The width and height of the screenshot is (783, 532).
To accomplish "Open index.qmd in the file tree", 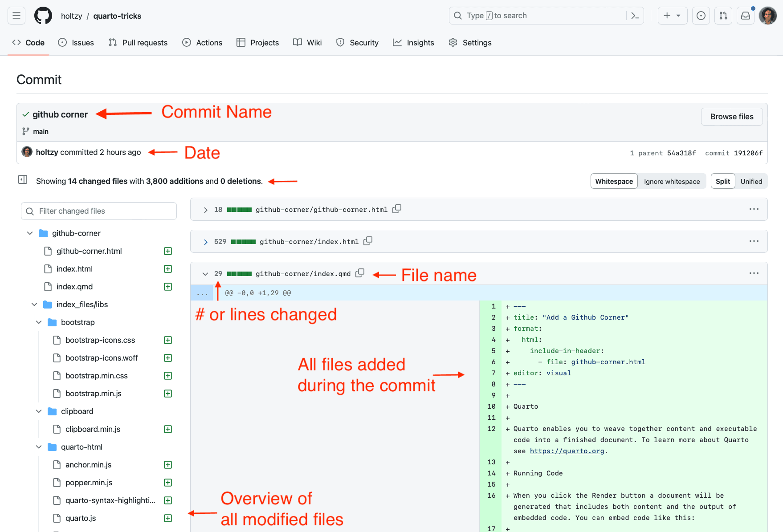I will point(74,287).
